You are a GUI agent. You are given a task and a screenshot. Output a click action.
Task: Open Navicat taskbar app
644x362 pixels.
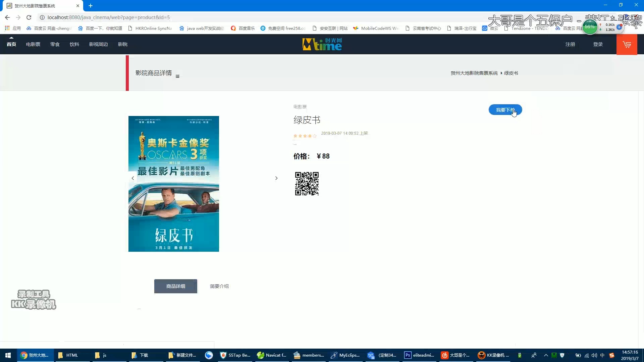[272, 355]
